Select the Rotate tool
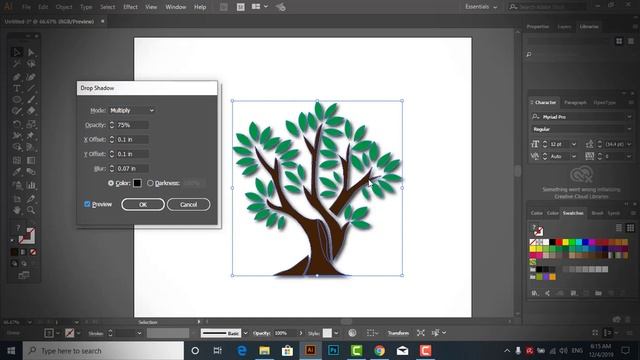The image size is (640, 360). tap(17, 124)
